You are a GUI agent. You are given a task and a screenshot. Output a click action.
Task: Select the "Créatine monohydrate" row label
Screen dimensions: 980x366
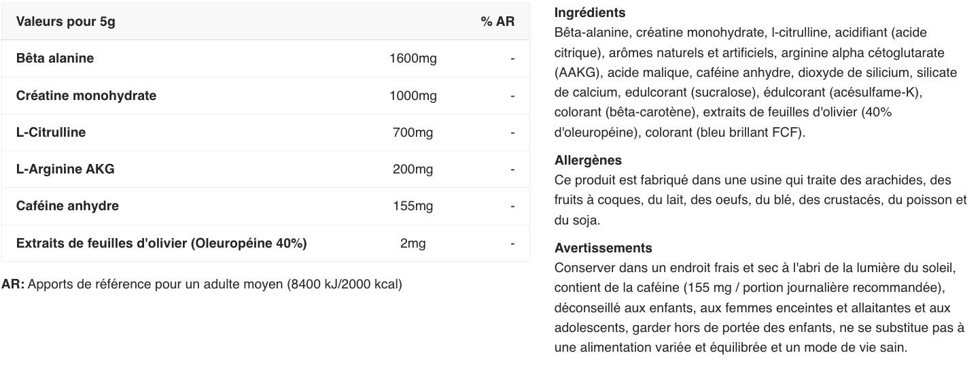(x=86, y=96)
